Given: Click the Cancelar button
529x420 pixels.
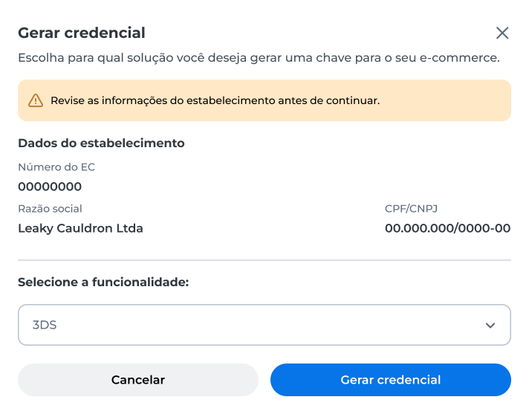Looking at the screenshot, I should pos(138,380).
